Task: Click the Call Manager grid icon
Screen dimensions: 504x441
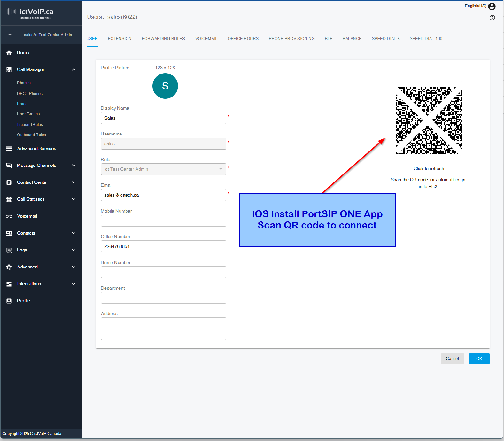Action: tap(9, 70)
